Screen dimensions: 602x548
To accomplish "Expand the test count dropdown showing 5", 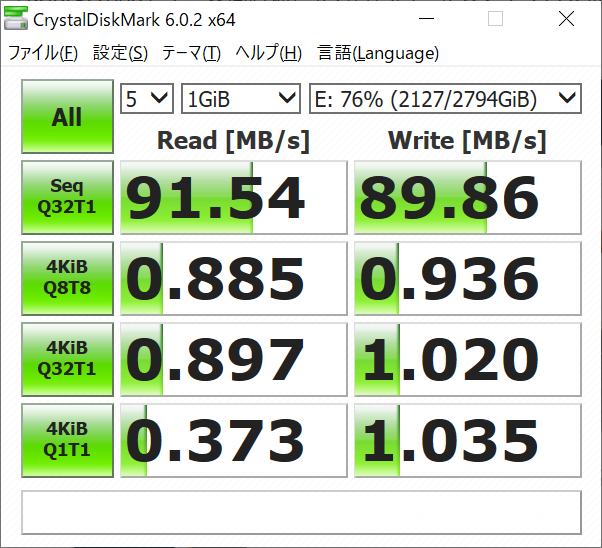I will click(x=147, y=99).
